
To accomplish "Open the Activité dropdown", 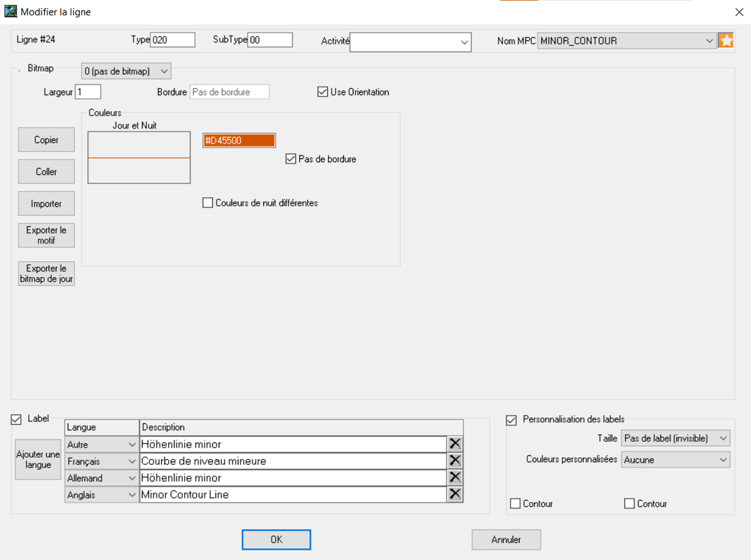I will 411,42.
